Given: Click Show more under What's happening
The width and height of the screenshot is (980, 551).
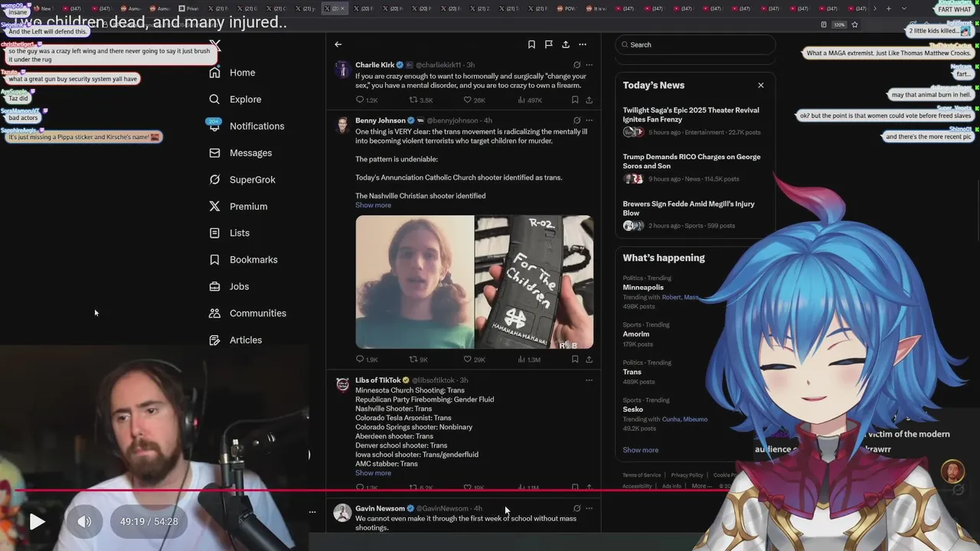Looking at the screenshot, I should (640, 450).
